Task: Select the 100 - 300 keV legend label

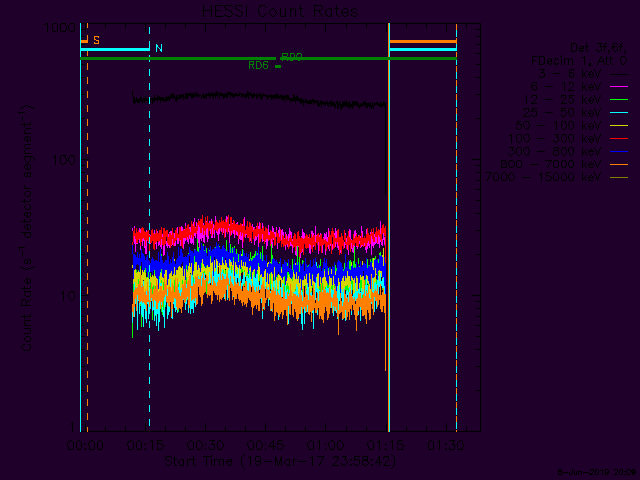Action: [x=554, y=138]
